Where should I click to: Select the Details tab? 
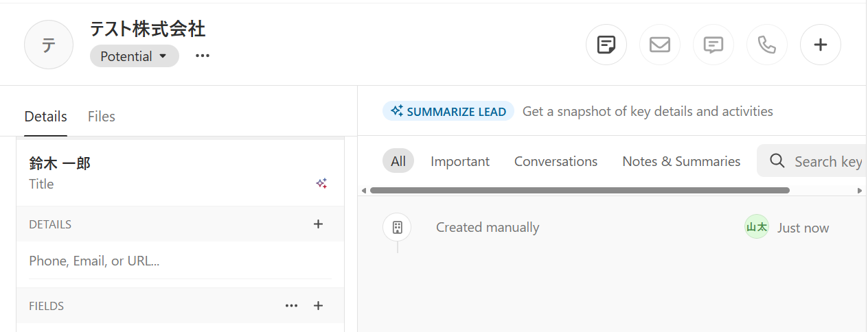[45, 117]
